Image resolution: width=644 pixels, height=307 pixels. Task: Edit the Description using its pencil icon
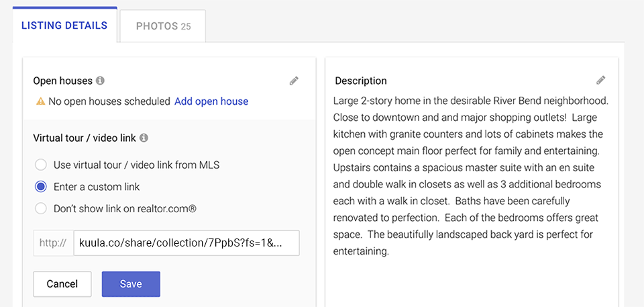click(601, 80)
